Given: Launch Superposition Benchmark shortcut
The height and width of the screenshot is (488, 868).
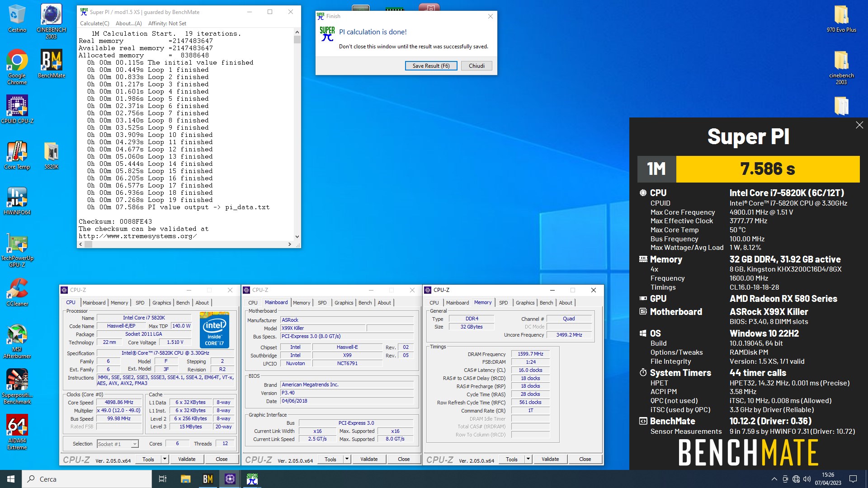Looking at the screenshot, I should [17, 386].
